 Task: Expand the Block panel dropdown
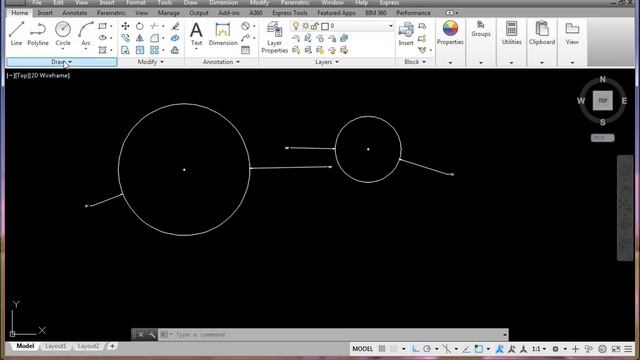tap(415, 62)
